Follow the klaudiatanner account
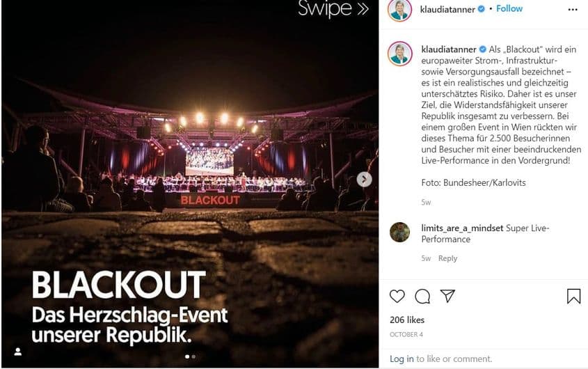The image size is (588, 369). [509, 9]
